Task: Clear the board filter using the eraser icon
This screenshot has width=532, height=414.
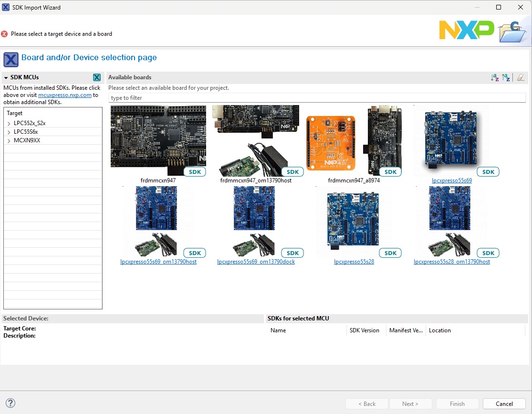Action: [520, 77]
